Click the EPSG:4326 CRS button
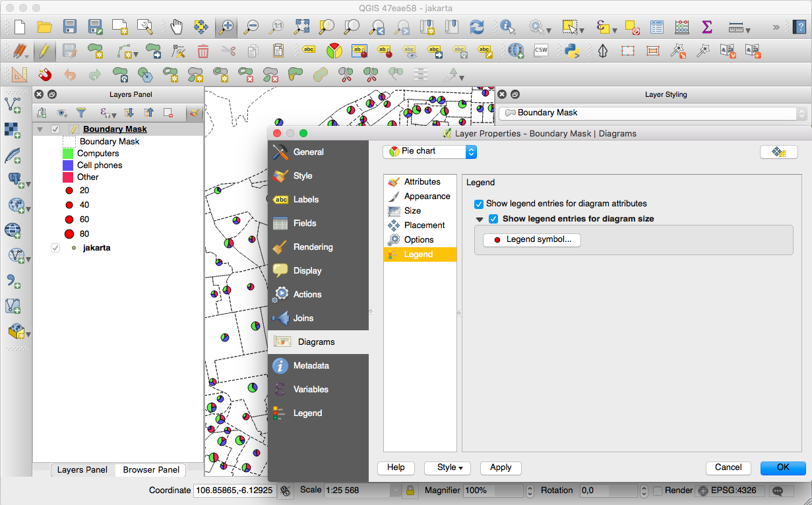Image resolution: width=812 pixels, height=505 pixels. point(731,490)
